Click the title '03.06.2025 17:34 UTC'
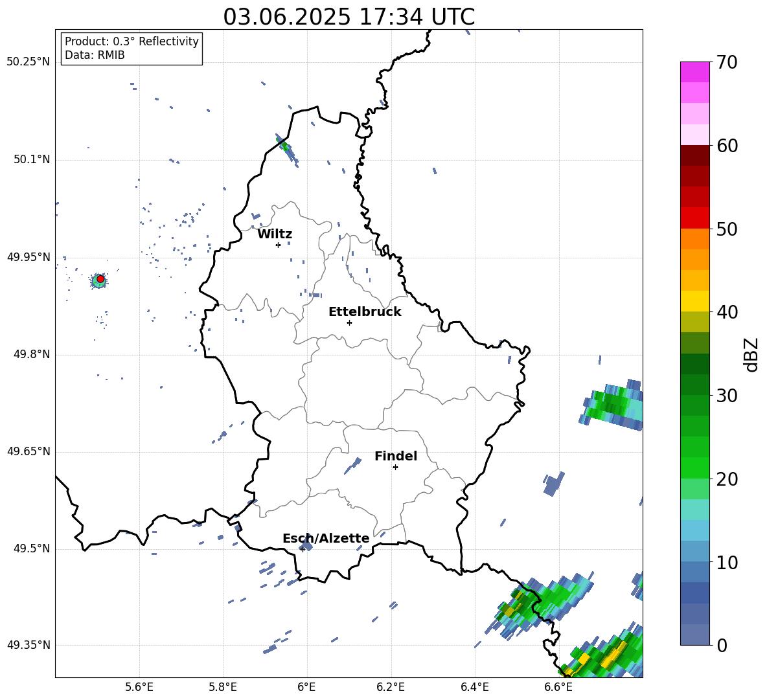The height and width of the screenshot is (700, 767). (x=349, y=17)
